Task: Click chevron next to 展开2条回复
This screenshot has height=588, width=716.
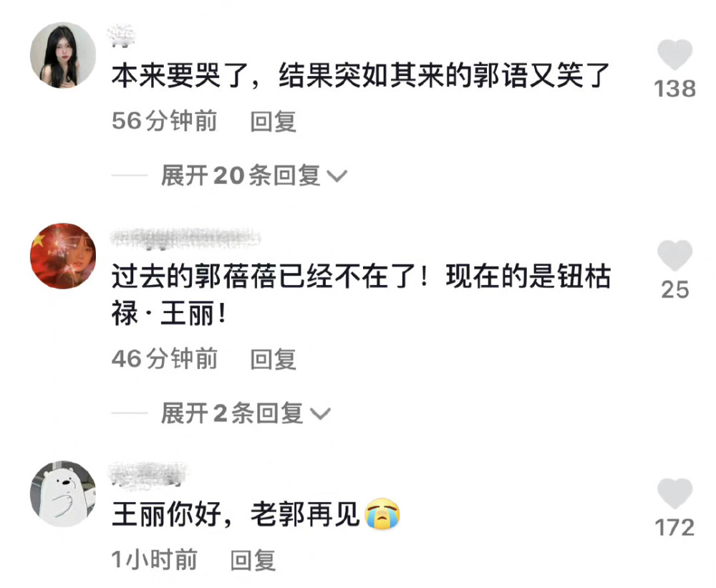Action: click(x=320, y=415)
